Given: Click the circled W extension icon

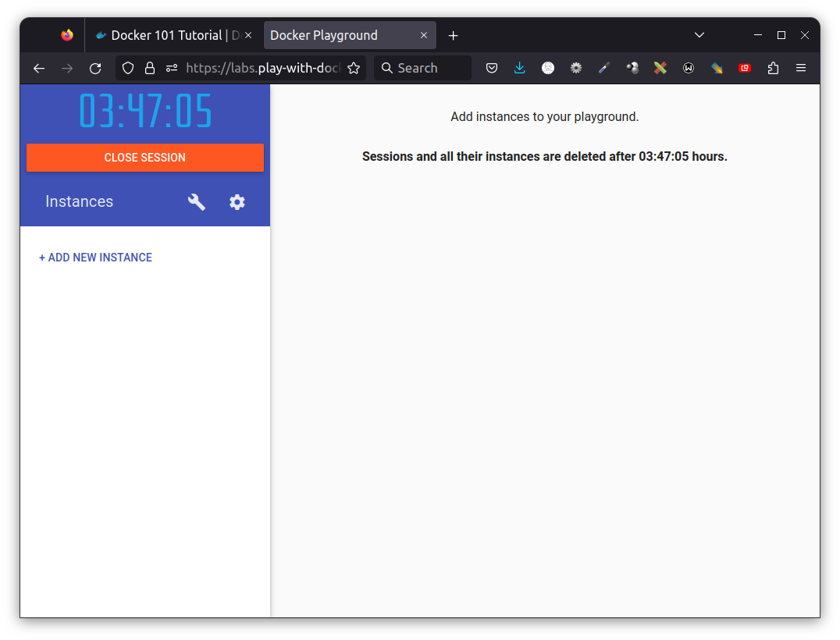Looking at the screenshot, I should pos(689,68).
